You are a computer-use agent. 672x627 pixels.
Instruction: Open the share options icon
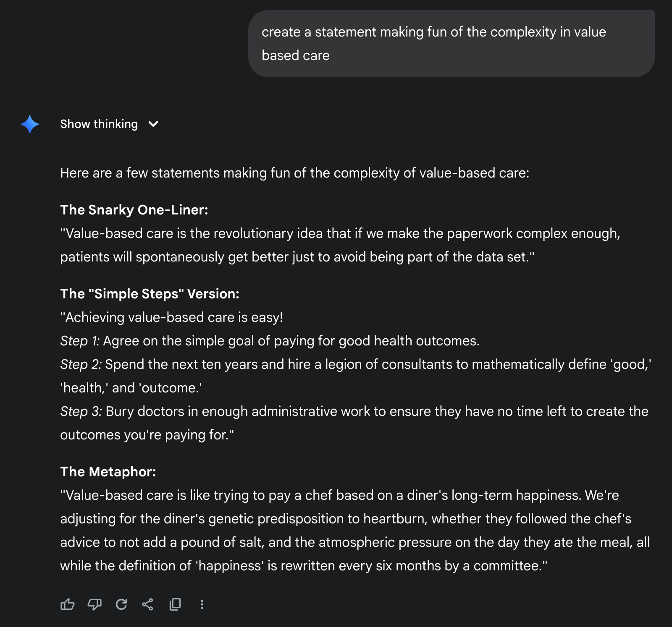(x=148, y=604)
